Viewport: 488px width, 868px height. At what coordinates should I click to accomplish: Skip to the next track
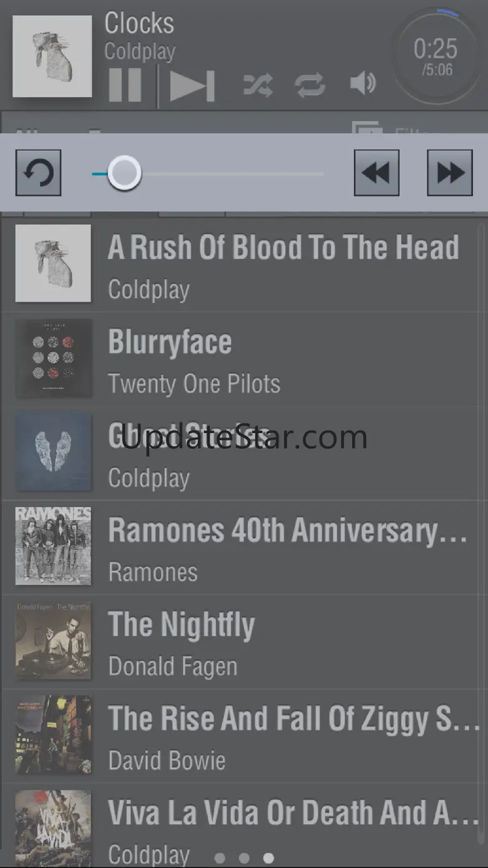pos(192,86)
